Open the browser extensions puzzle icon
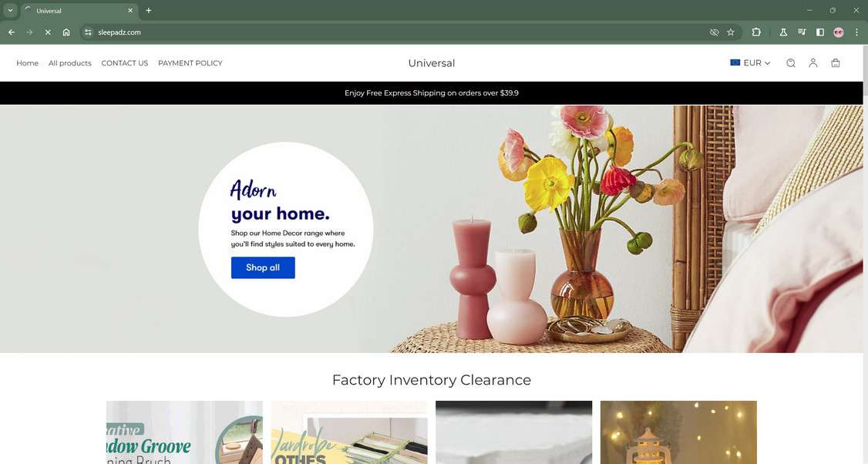The height and width of the screenshot is (464, 868). (x=756, y=32)
